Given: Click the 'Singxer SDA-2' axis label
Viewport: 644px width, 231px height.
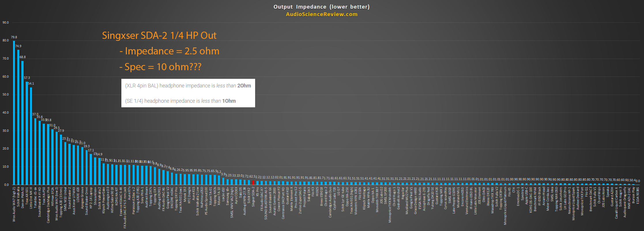Looking at the screenshot, I should 253,197.
